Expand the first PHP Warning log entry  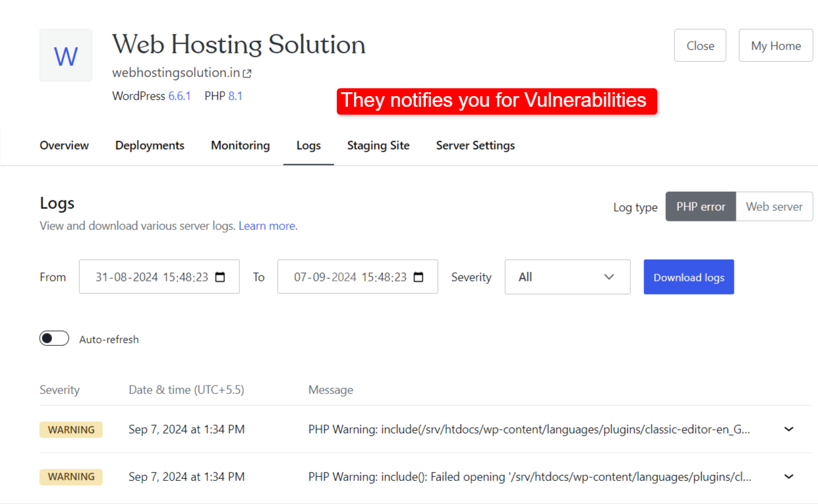click(788, 429)
